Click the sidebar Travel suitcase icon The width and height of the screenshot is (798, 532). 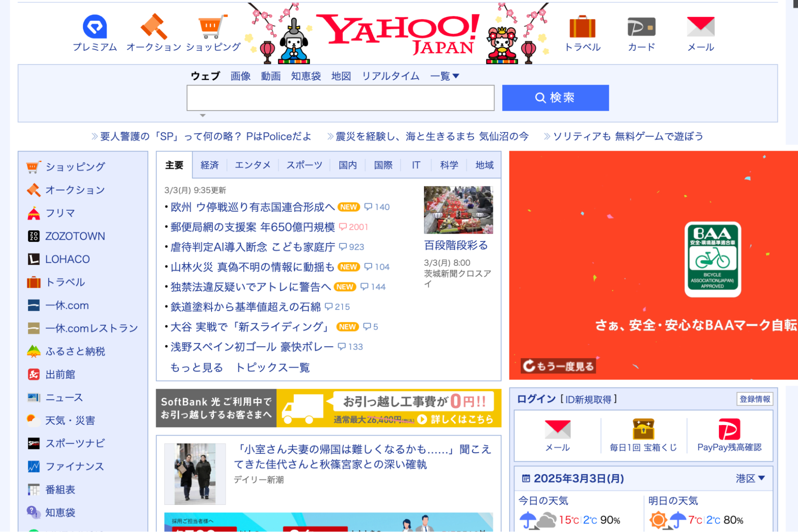(34, 282)
